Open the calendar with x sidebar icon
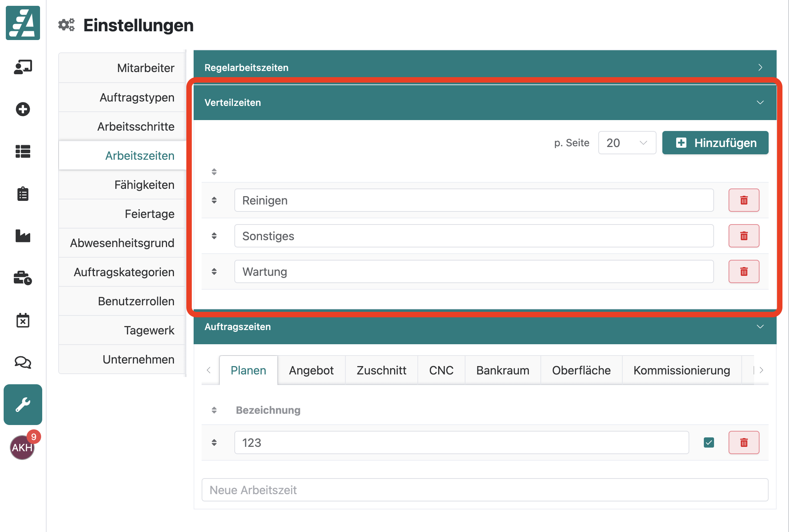Screen dimensions: 789x532 click(23, 321)
